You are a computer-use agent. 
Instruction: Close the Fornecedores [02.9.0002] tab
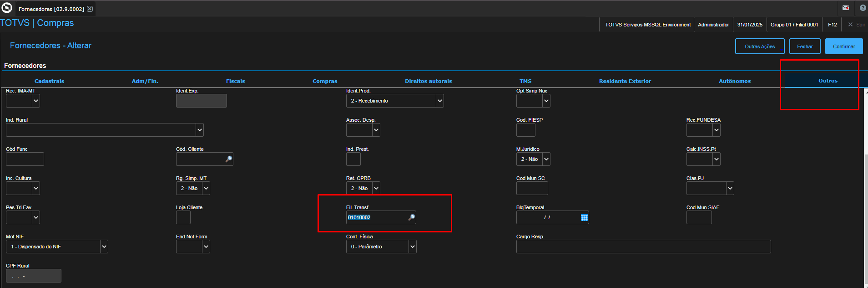90,9
